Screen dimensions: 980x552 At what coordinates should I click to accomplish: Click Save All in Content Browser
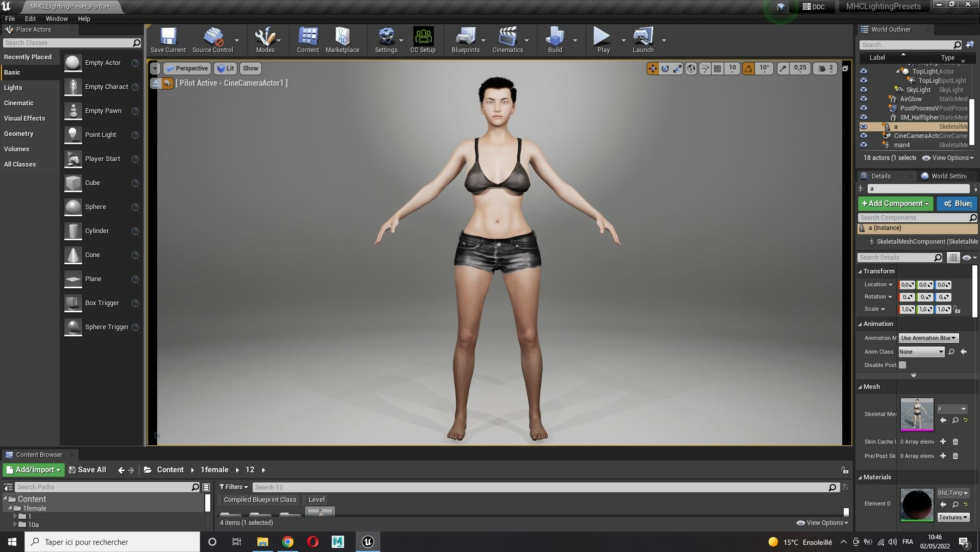(x=87, y=470)
